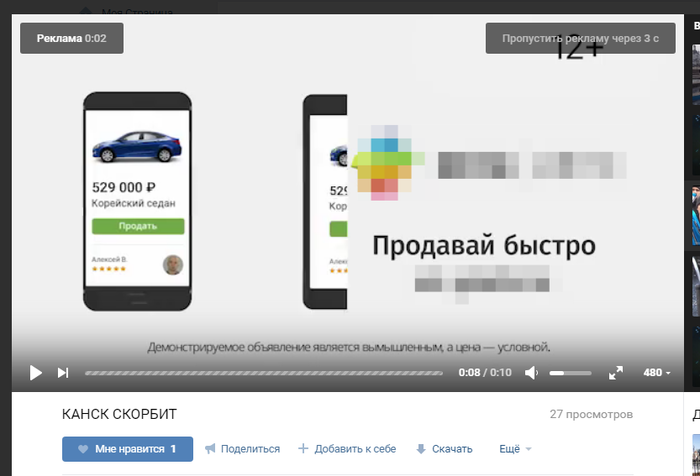700x476 pixels.
Task: Click seller avatar on phone mockup
Action: point(173,264)
